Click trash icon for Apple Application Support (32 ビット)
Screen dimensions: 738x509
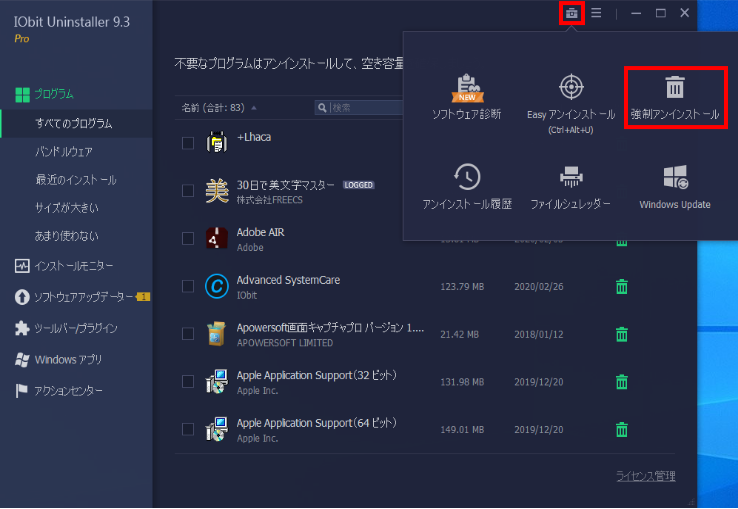(622, 382)
